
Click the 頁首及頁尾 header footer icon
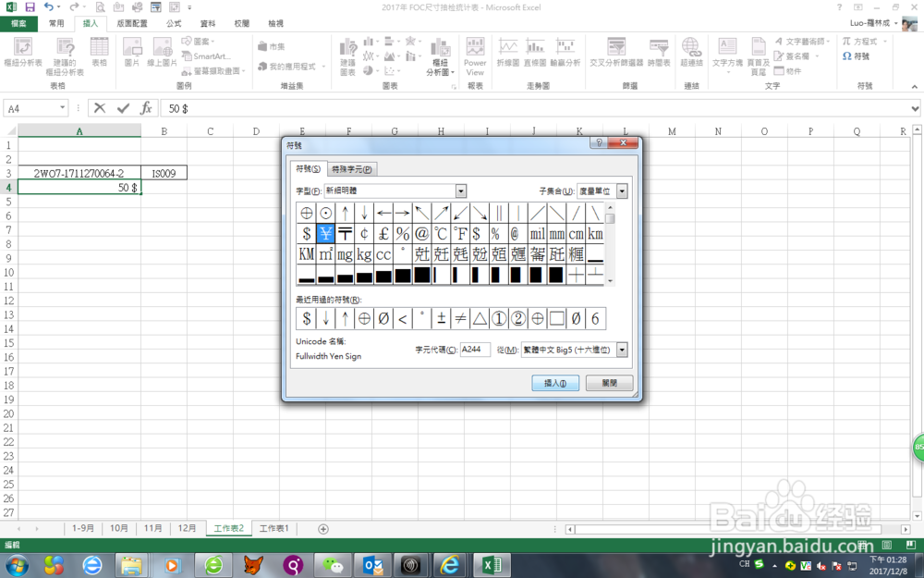[759, 56]
